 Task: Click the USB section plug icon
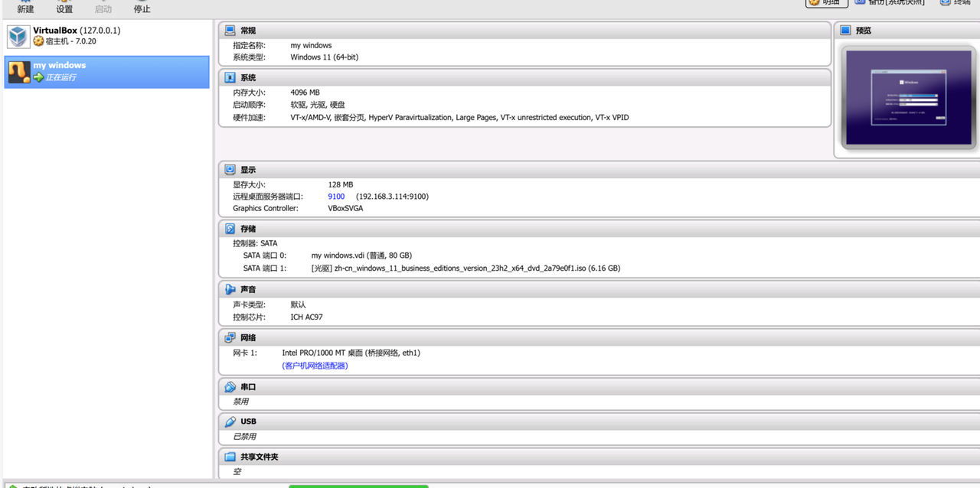click(x=230, y=421)
